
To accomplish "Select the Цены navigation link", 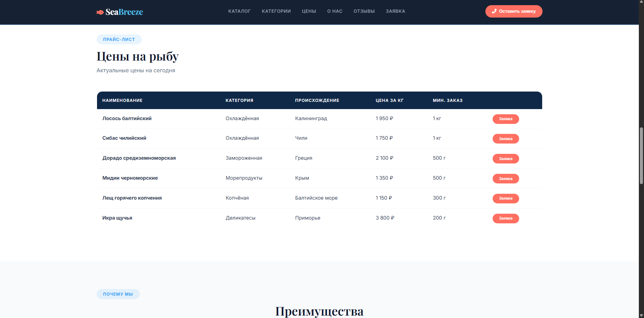I will [x=309, y=11].
